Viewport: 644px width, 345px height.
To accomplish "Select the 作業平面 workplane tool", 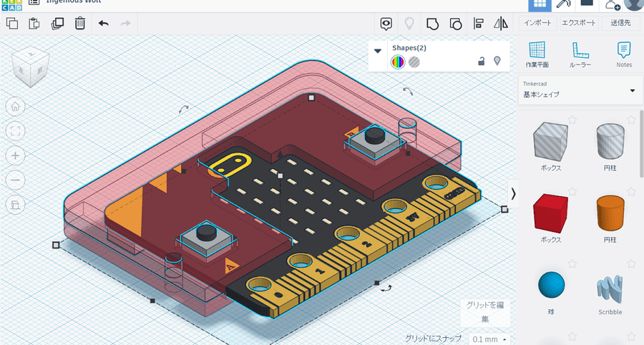I will (537, 54).
